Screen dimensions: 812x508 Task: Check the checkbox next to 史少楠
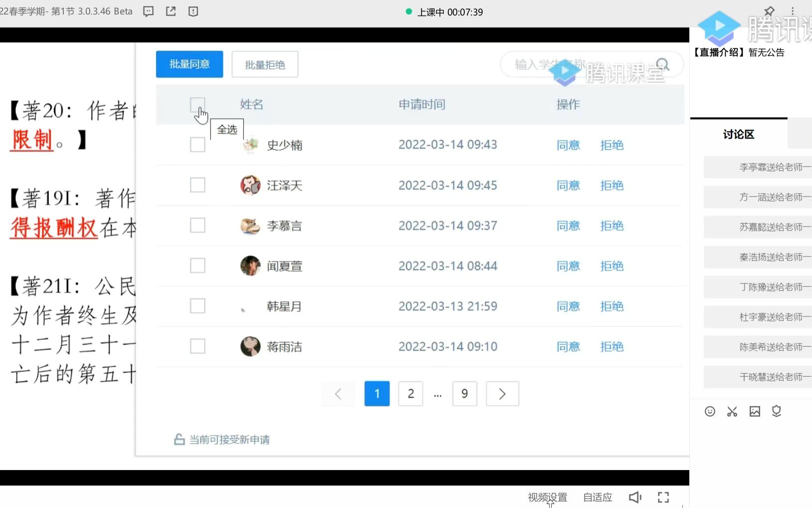(198, 145)
